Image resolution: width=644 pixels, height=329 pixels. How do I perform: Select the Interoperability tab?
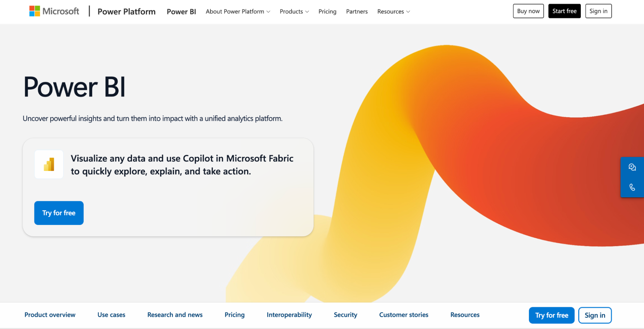pos(289,315)
